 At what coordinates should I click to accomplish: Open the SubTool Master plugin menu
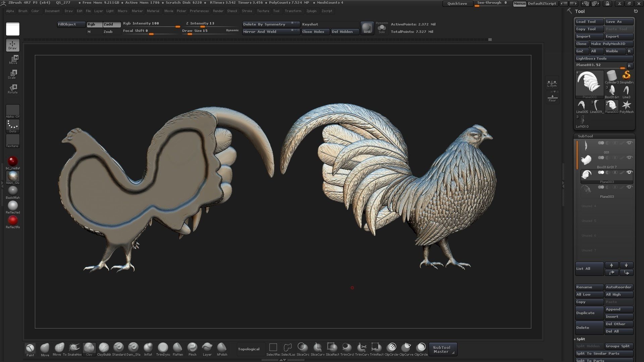443,349
